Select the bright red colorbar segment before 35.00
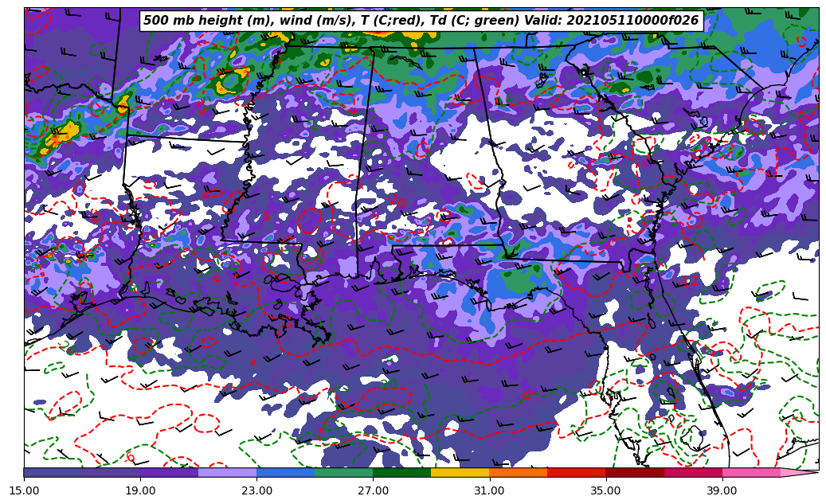The image size is (826, 504). click(x=577, y=472)
